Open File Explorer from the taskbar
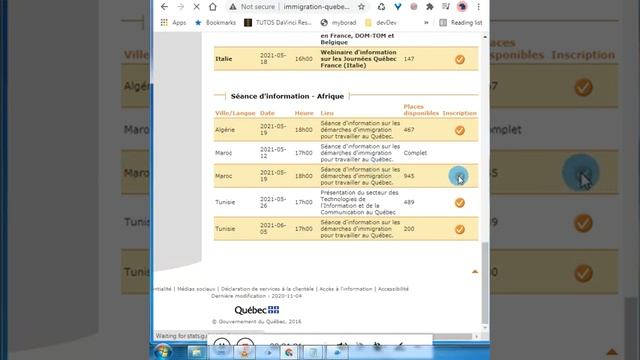The image size is (640, 360). tap(196, 352)
